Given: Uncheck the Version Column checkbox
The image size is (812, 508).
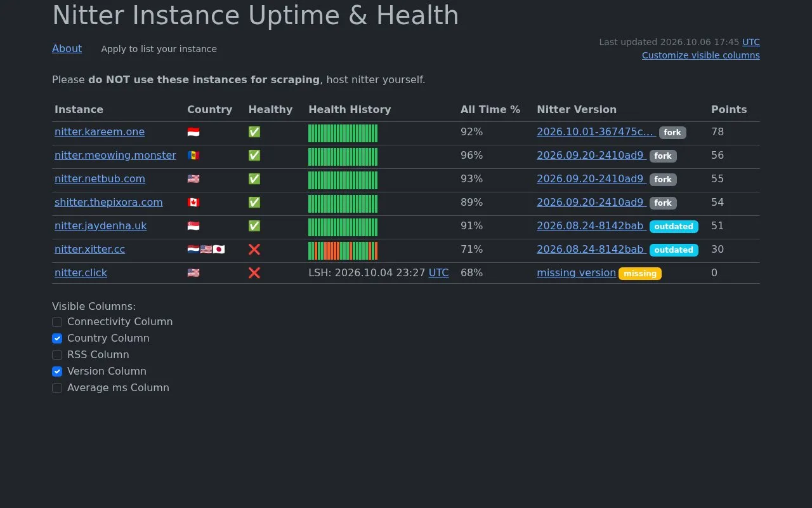Looking at the screenshot, I should pyautogui.click(x=57, y=371).
